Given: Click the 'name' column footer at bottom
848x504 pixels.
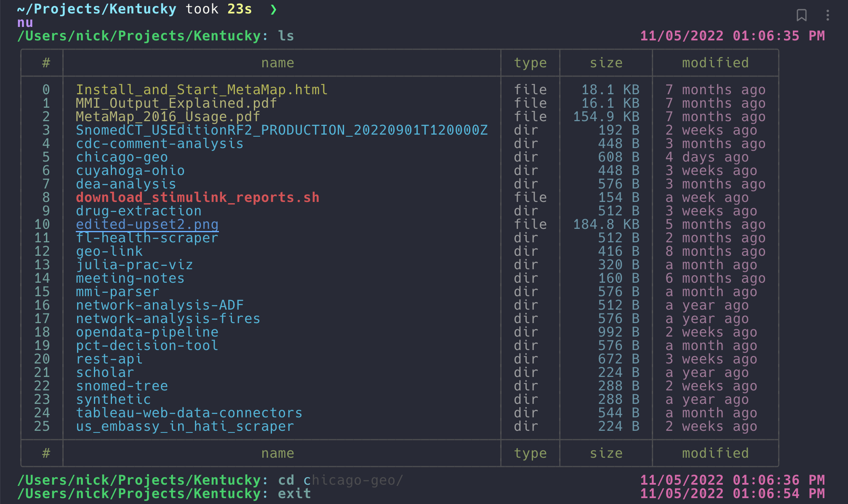Looking at the screenshot, I should tap(277, 453).
